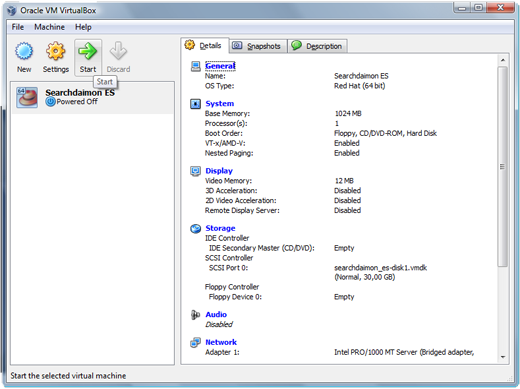
Task: Click the '3D Acceleration:' label
Action: point(231,191)
